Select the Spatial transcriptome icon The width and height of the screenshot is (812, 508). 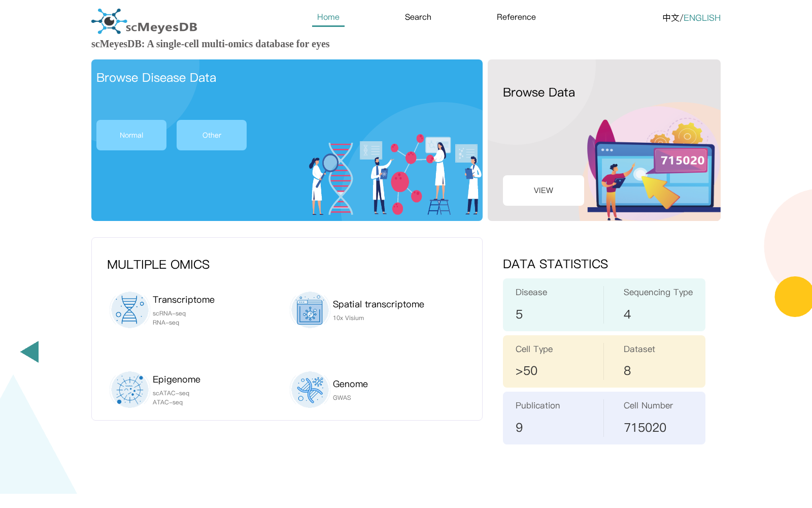click(x=310, y=310)
